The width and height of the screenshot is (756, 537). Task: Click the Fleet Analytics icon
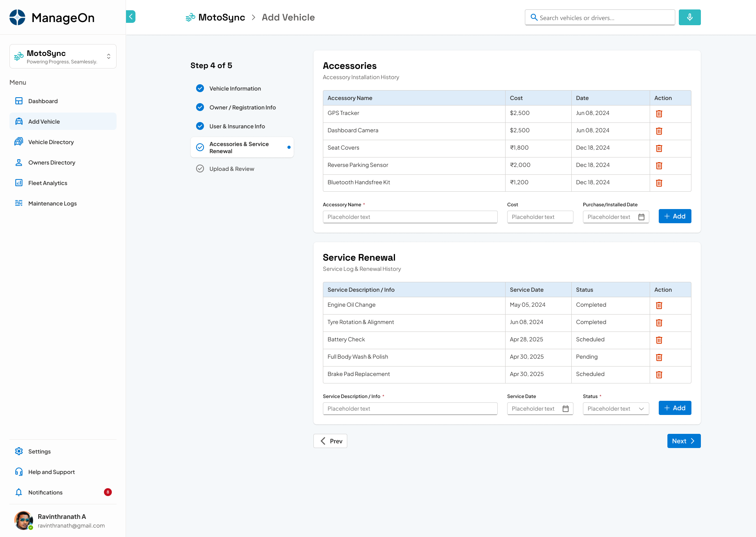(19, 183)
